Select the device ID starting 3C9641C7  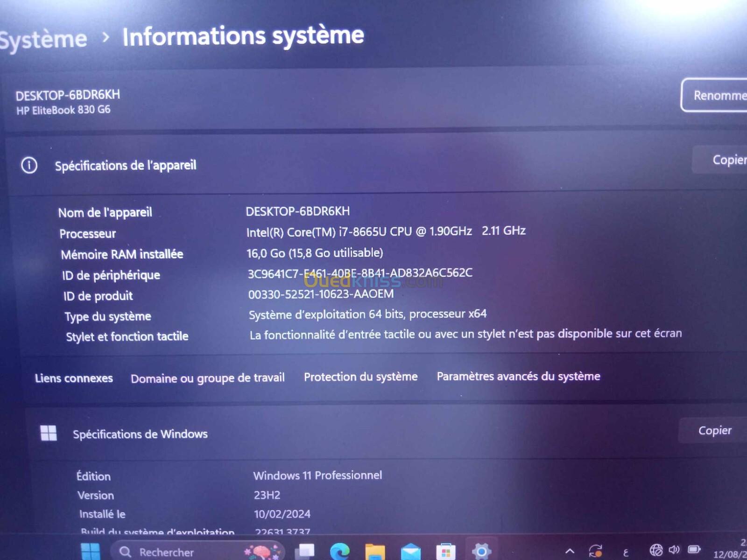click(360, 273)
